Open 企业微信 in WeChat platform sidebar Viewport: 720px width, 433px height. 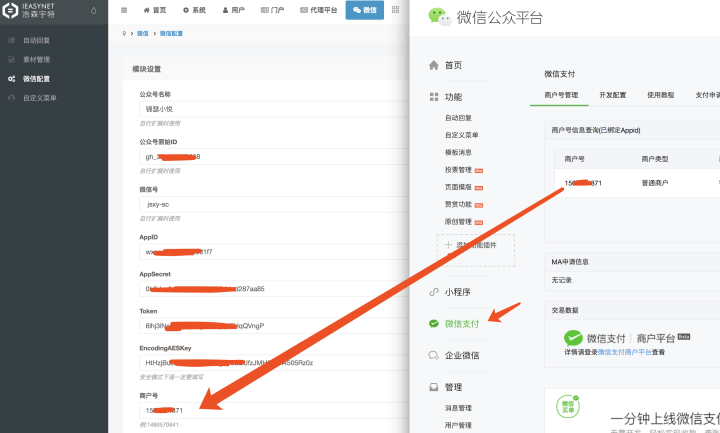tap(461, 355)
